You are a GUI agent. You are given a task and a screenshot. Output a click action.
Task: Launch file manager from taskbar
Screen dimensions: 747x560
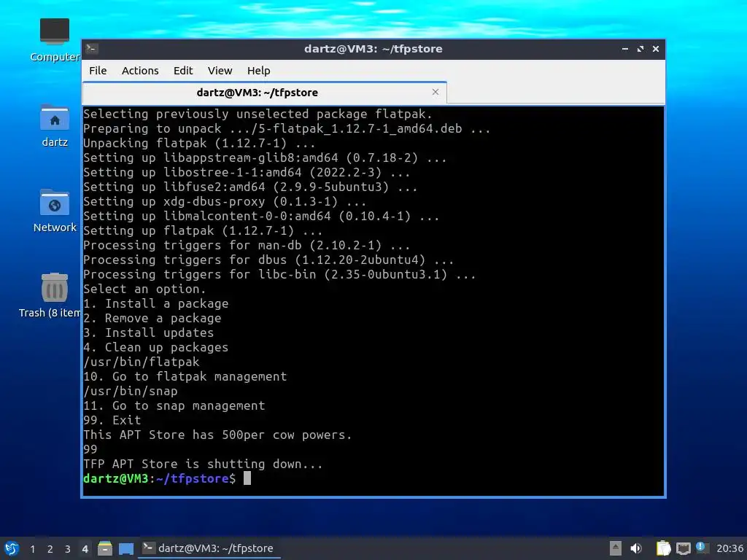105,548
